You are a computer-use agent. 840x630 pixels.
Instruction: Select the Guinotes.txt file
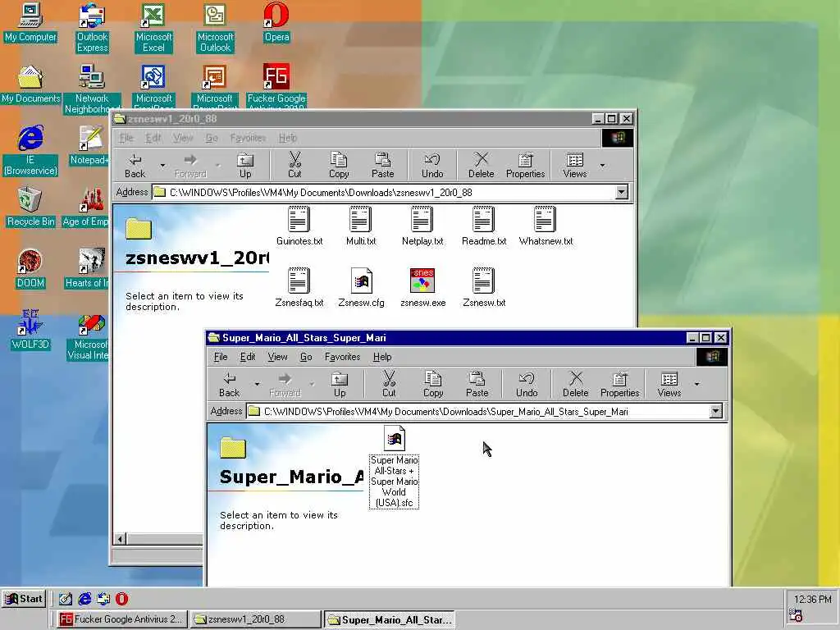[299, 226]
